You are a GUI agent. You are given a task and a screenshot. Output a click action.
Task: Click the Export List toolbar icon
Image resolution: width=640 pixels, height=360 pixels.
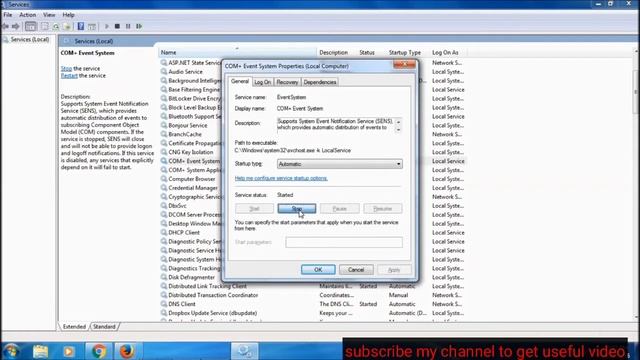tap(67, 27)
